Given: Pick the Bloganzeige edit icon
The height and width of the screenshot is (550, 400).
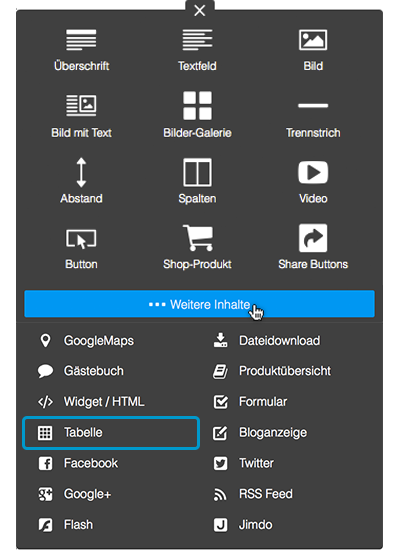Looking at the screenshot, I should [220, 433].
